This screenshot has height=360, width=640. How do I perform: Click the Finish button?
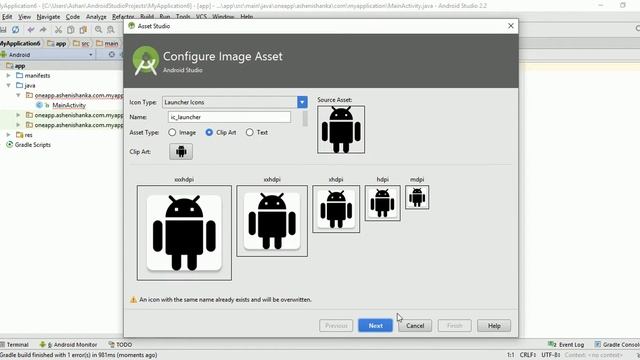pos(454,326)
